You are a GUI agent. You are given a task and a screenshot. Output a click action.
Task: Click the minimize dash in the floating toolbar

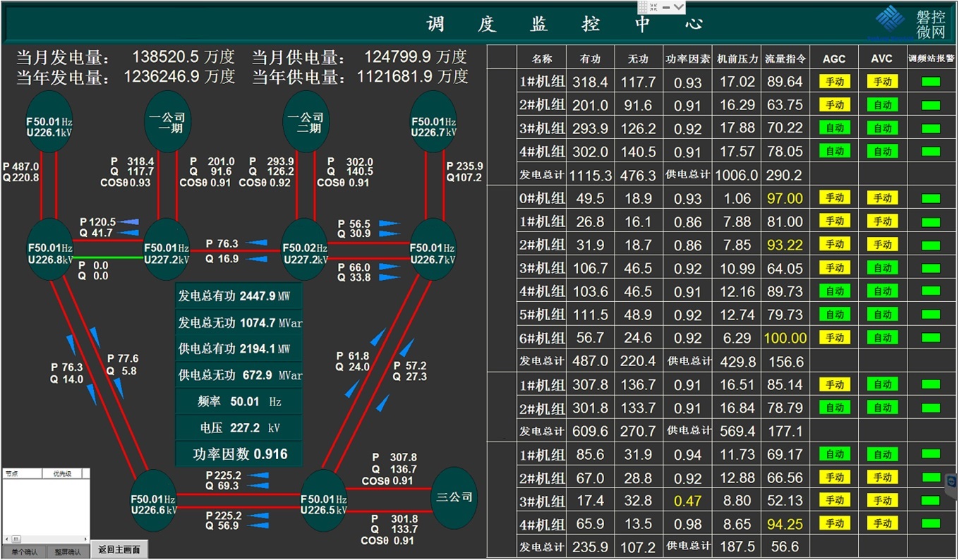(666, 6)
